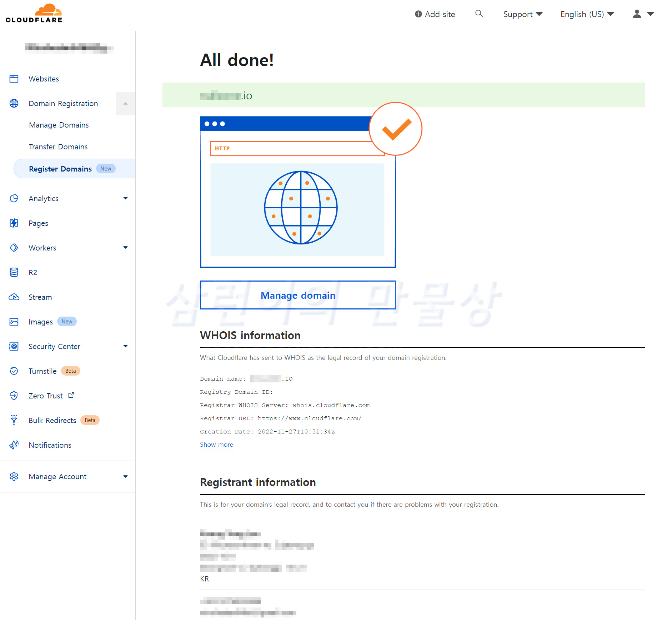Click the Registrar WHOIS Server line

pyautogui.click(x=285, y=405)
